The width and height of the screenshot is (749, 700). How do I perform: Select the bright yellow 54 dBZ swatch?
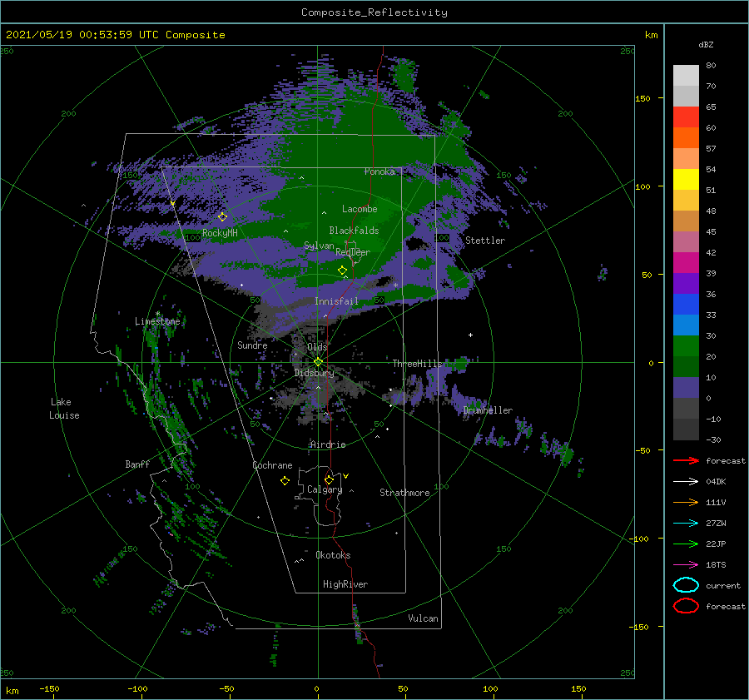tap(686, 179)
